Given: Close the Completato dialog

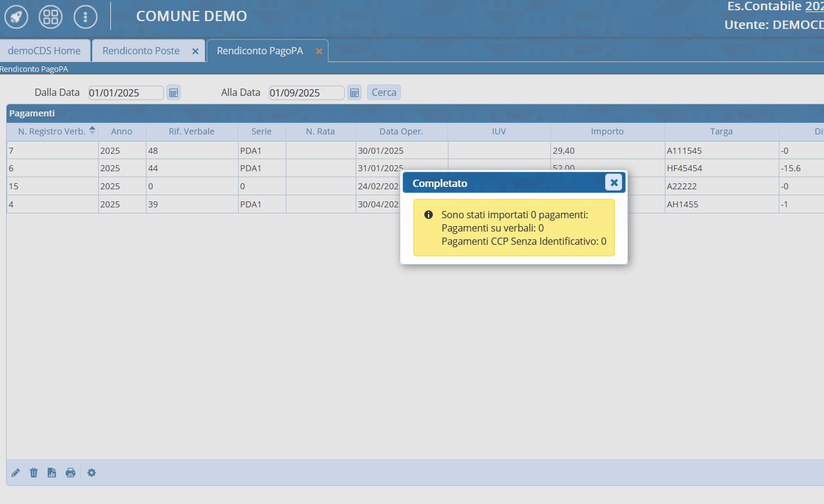Looking at the screenshot, I should click(614, 182).
